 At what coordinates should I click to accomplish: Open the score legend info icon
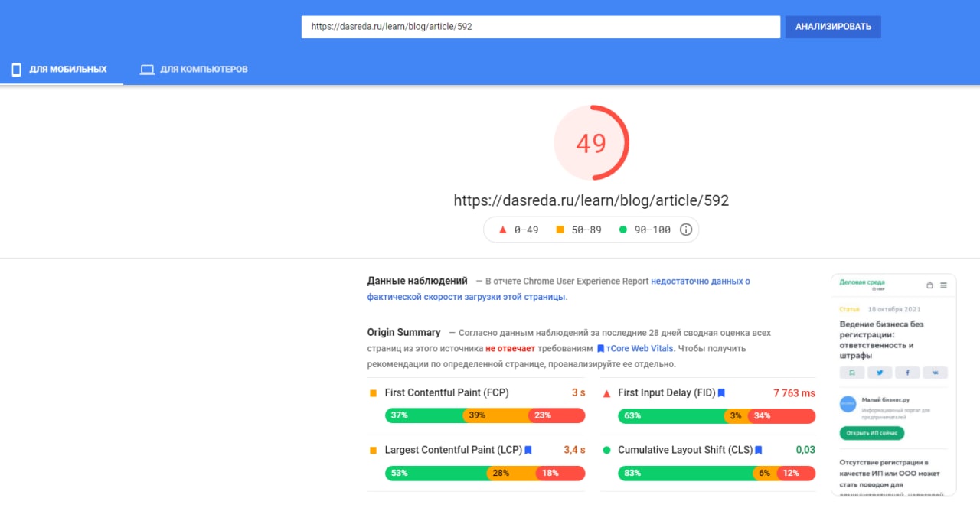tap(686, 230)
